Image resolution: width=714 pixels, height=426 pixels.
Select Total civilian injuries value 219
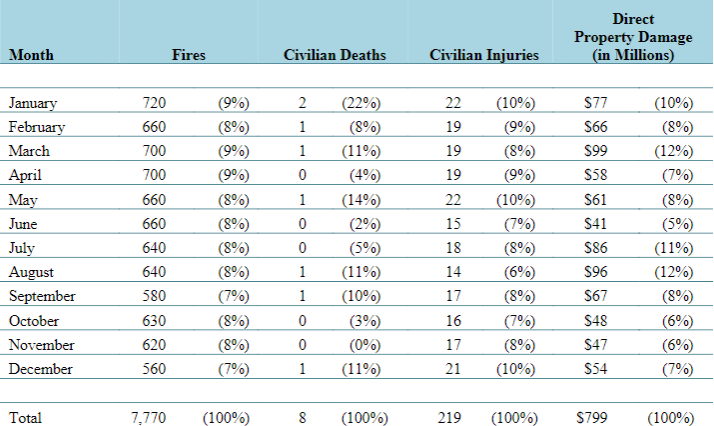tap(449, 418)
